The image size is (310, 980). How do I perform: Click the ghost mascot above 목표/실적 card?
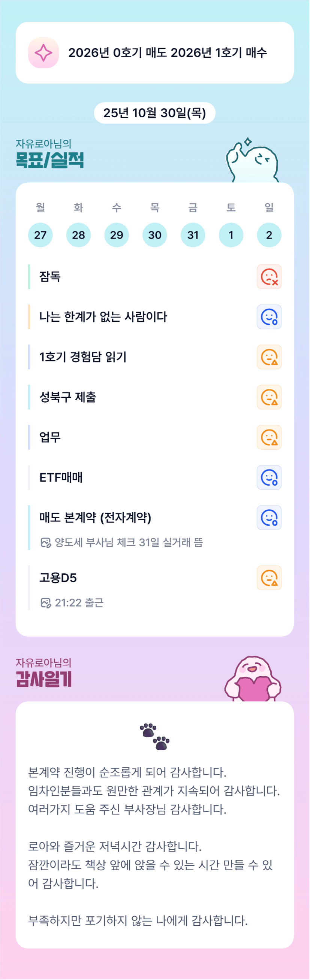pos(253,162)
